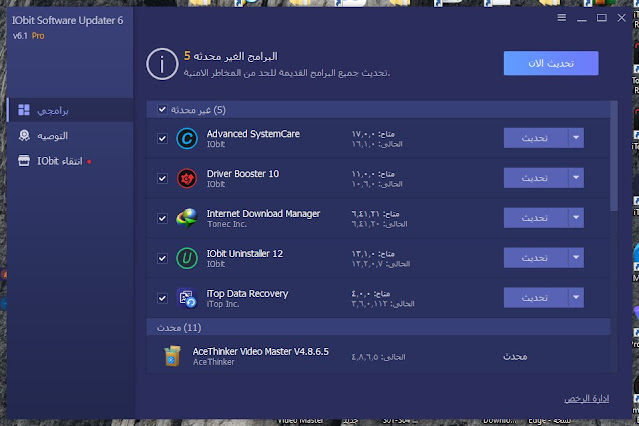Screen dimensions: 639x426
Task: Click the iTop Data Recovery icon
Action: tap(187, 298)
